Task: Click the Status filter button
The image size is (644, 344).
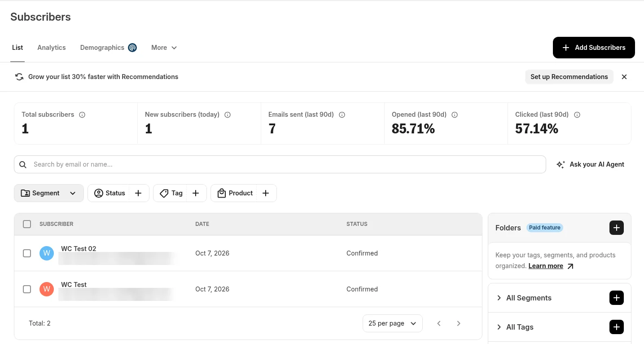Action: pyautogui.click(x=110, y=193)
